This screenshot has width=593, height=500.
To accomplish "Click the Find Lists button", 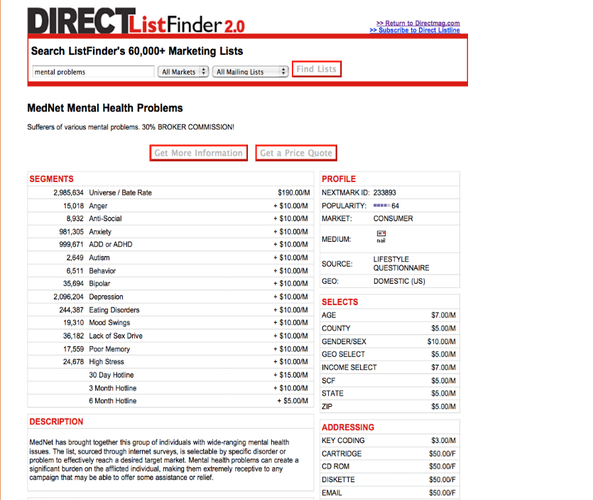I will click(317, 69).
